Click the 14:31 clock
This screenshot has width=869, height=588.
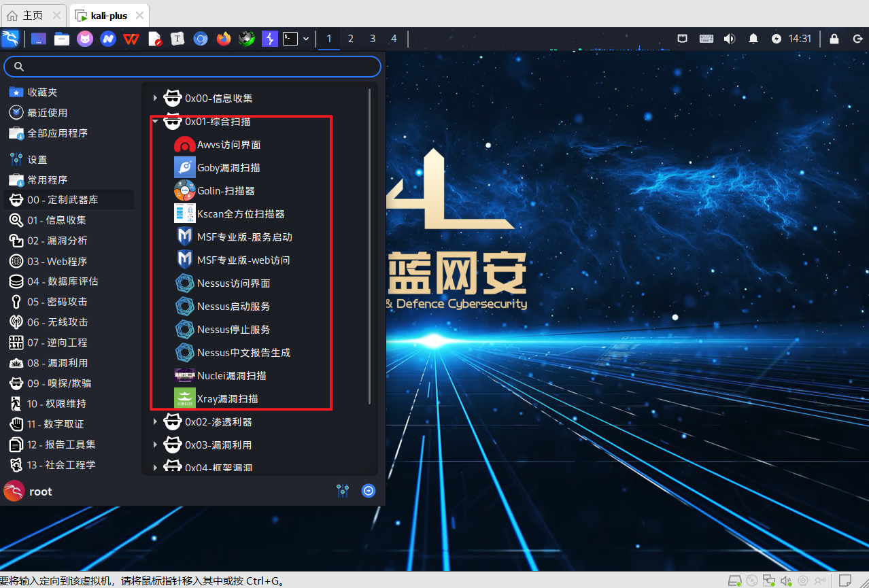point(800,39)
